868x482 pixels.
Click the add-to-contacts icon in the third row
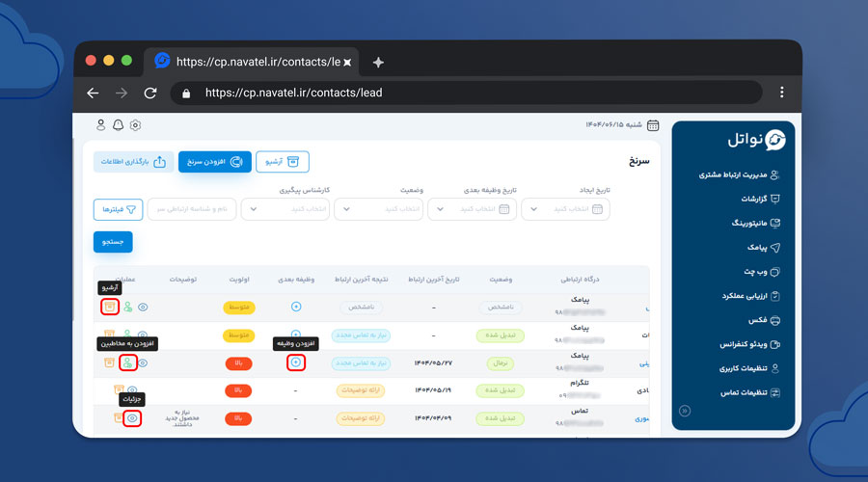(x=126, y=362)
